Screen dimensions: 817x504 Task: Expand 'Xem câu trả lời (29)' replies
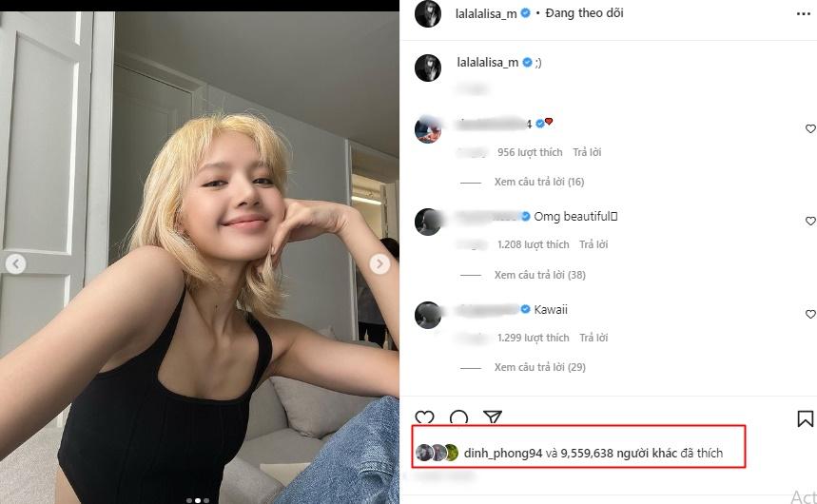tap(540, 367)
